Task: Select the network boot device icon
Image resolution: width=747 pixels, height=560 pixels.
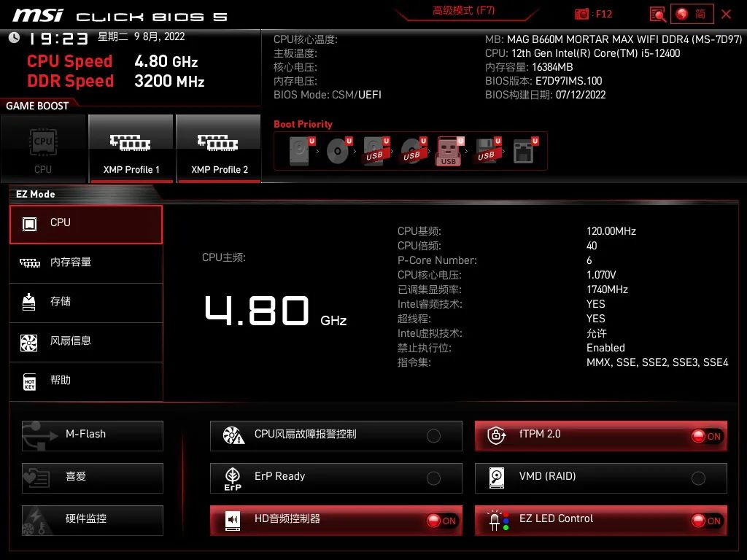Action: pos(525,151)
